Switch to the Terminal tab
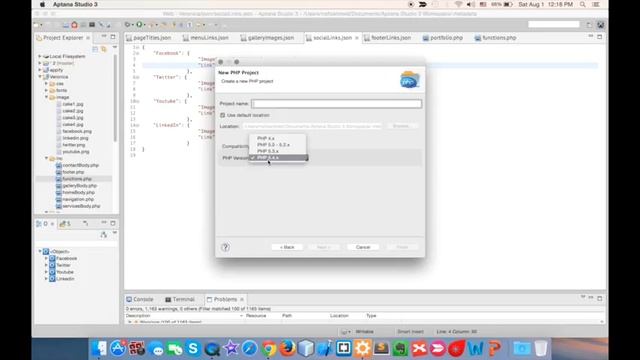The height and width of the screenshot is (360, 640). click(x=180, y=299)
